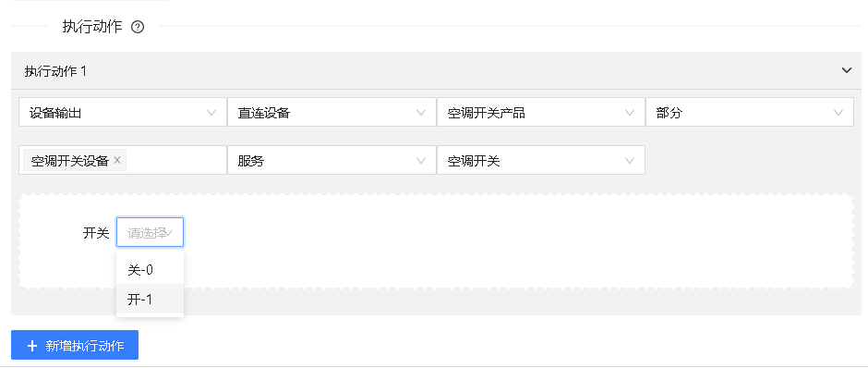This screenshot has width=868, height=368.
Task: Click the help question mark icon beside 执行动作
Action: (138, 27)
